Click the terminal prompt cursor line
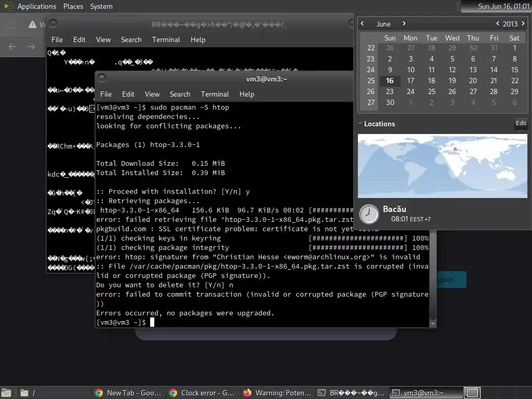 tap(125, 322)
